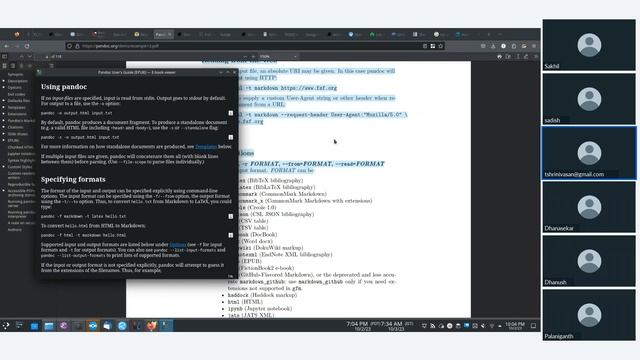Copy 'pandoc -f markdown -t latex' code block

[x=231, y=216]
